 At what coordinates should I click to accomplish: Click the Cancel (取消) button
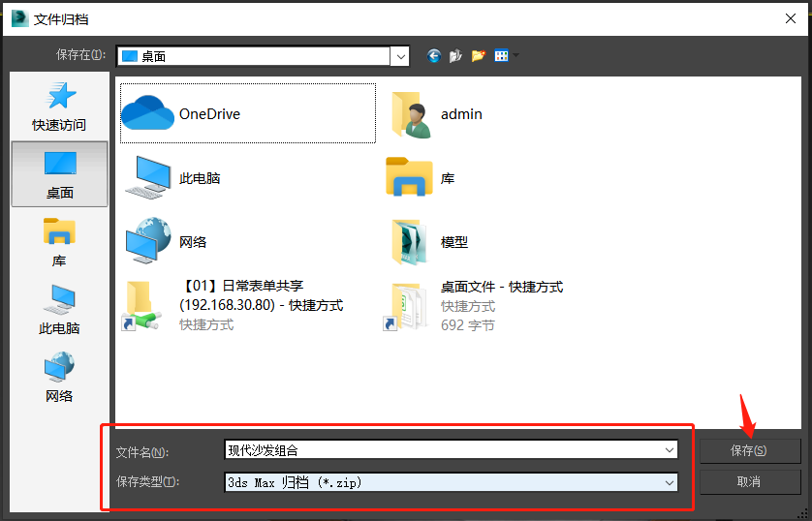pyautogui.click(x=749, y=481)
